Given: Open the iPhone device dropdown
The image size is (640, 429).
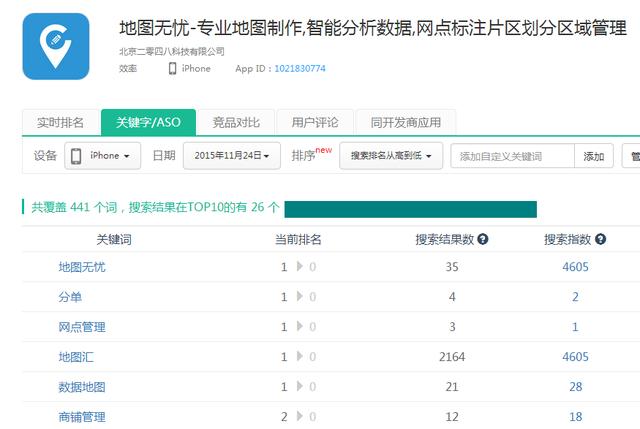Looking at the screenshot, I should tap(102, 156).
